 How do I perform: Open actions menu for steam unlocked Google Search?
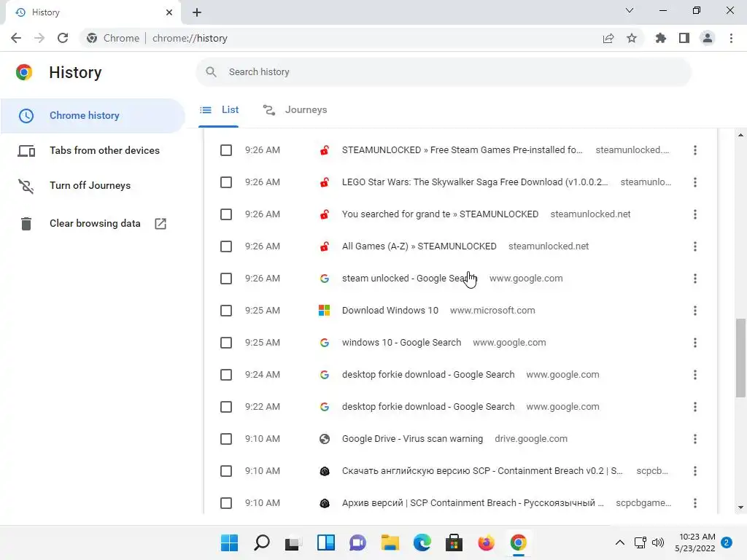(695, 279)
